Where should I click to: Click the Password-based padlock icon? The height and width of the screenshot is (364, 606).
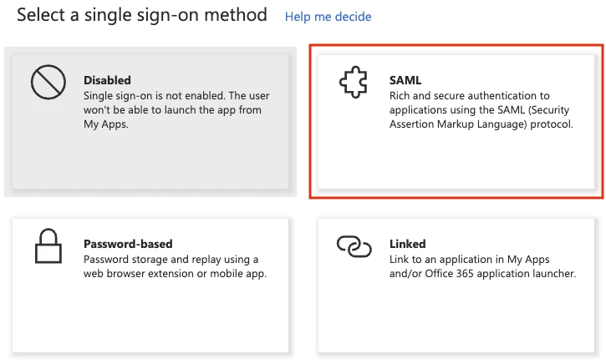48,247
